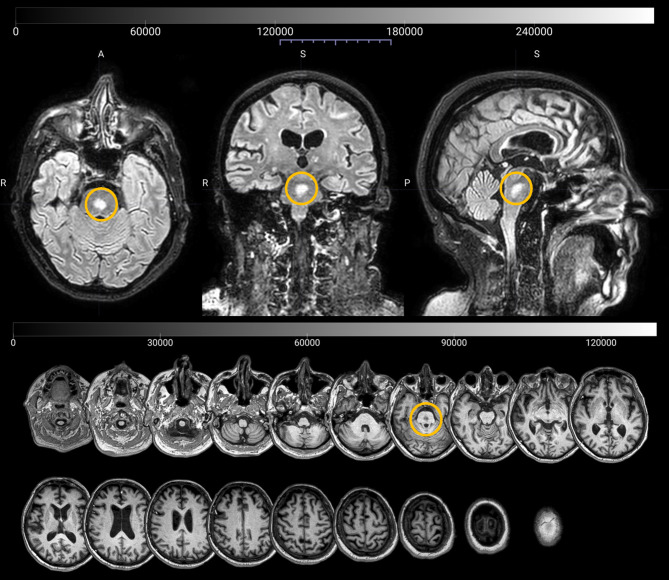Click the 'S' superior label above the coronal view
The image size is (669, 580).
(x=303, y=54)
